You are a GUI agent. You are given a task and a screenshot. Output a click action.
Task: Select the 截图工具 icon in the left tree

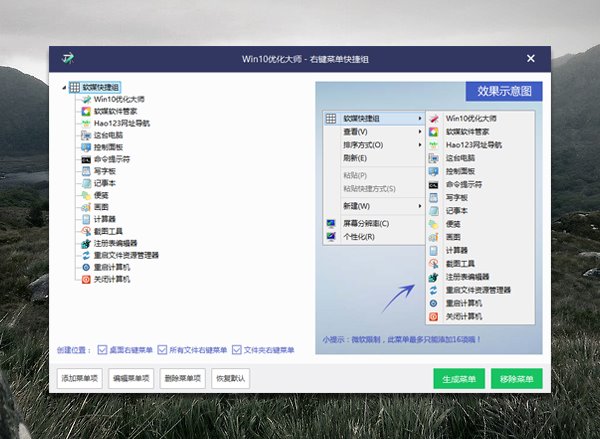[x=87, y=231]
